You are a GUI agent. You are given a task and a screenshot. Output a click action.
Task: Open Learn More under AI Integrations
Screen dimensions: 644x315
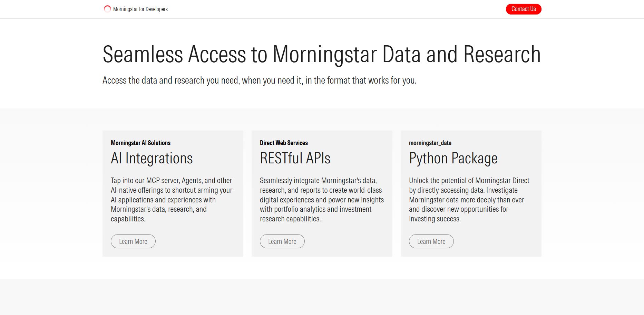(x=133, y=241)
